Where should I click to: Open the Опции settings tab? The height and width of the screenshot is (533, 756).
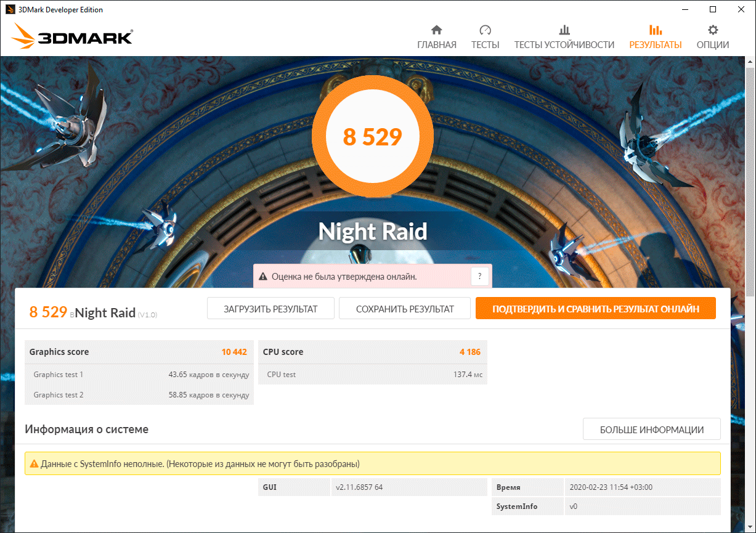[713, 37]
